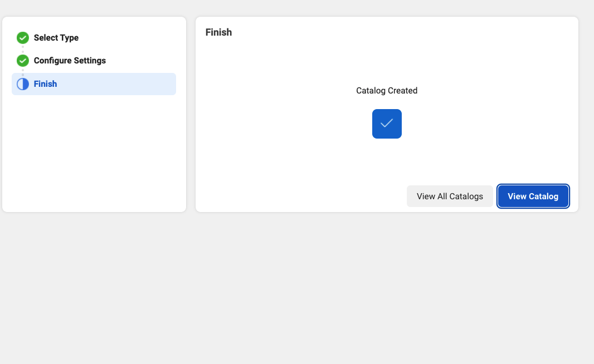
Task: Go to Configure Settings step
Action: [x=70, y=61]
